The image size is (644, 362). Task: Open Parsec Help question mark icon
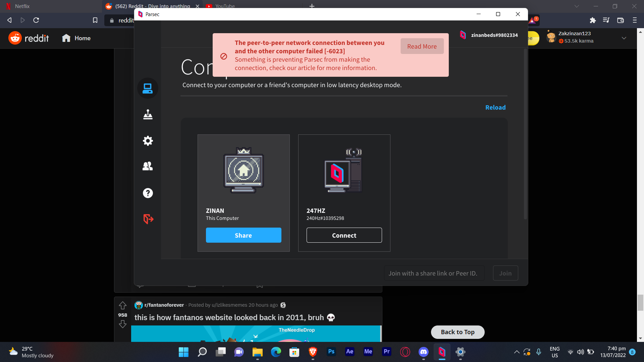point(148,193)
